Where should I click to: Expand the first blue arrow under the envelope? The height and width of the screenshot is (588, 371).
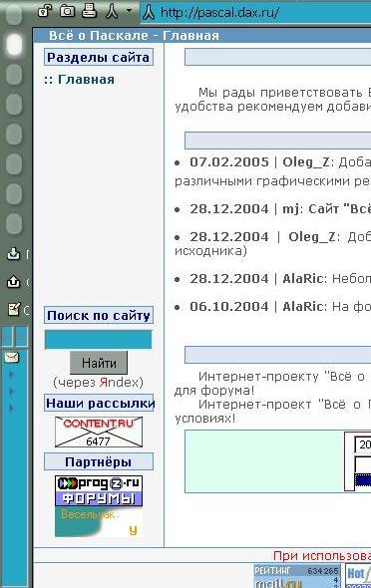click(11, 374)
